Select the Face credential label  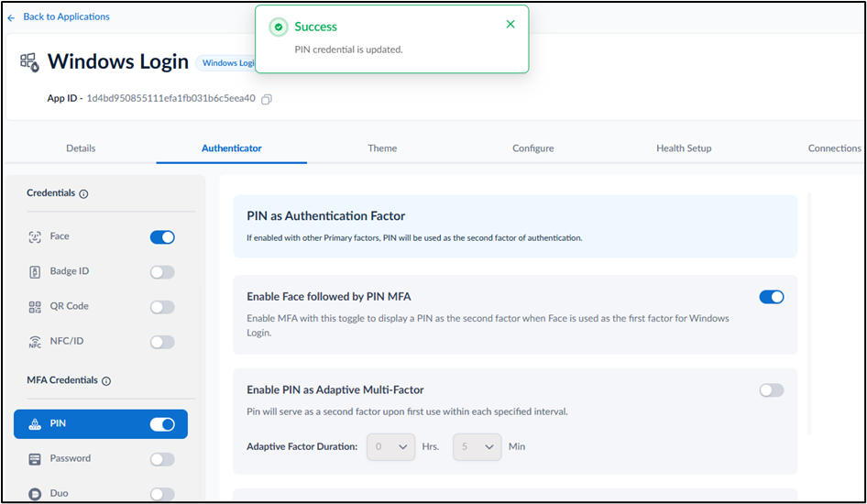coord(60,236)
